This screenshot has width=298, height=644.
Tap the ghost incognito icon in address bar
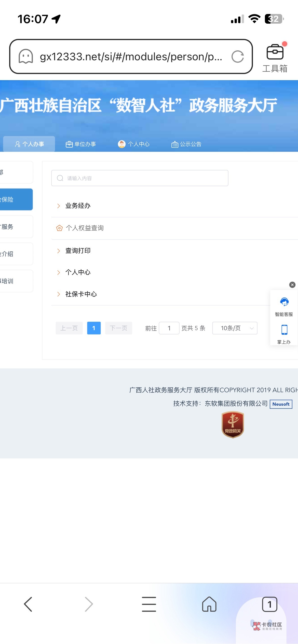click(26, 56)
